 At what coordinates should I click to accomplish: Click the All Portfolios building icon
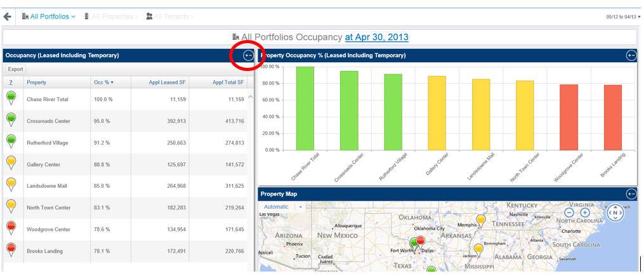25,17
